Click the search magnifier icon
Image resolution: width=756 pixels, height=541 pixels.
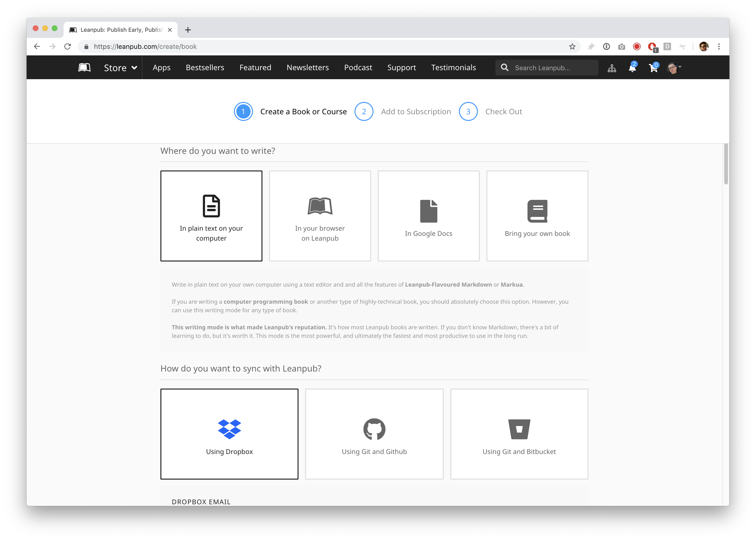(505, 68)
